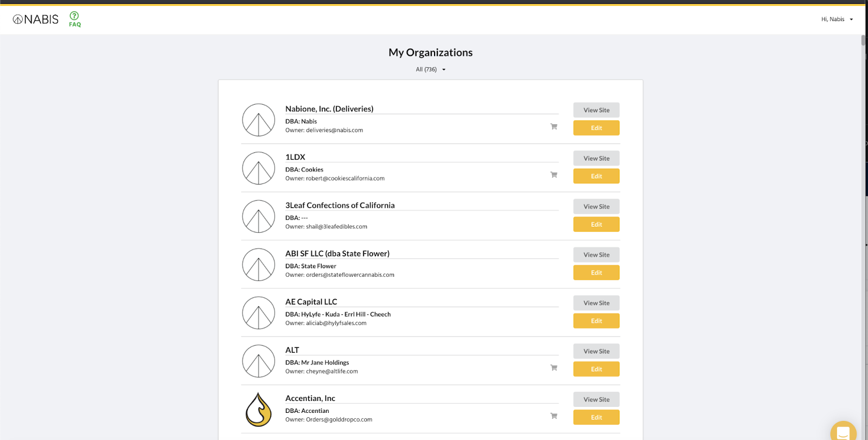
Task: Select the Accentian, Inc organization name
Action: [310, 398]
